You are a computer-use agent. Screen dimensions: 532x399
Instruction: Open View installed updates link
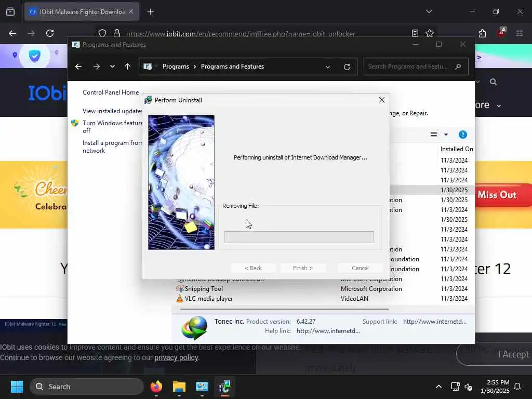tap(112, 111)
